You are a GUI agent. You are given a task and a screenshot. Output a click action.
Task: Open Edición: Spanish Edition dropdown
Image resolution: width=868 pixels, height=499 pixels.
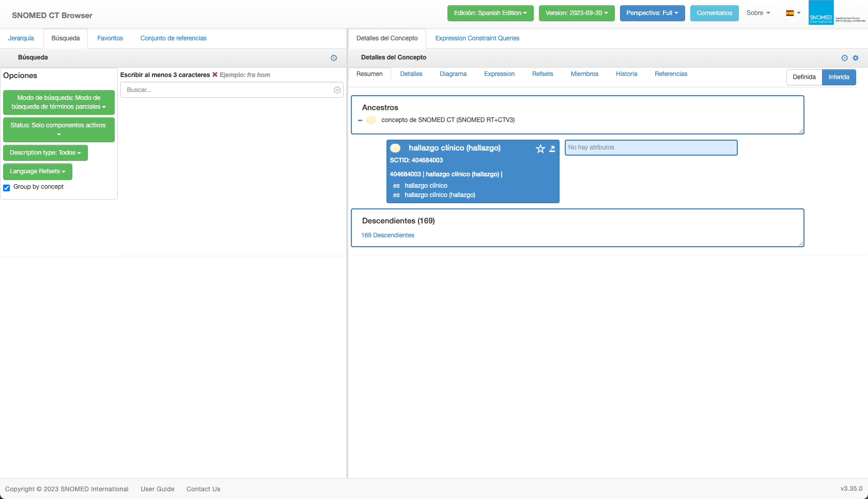tap(490, 13)
